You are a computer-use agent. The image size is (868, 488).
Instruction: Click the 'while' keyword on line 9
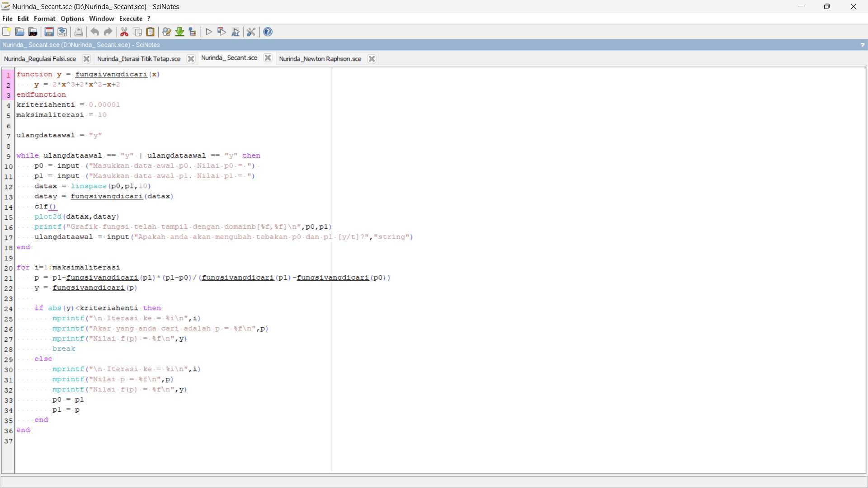[28, 156]
